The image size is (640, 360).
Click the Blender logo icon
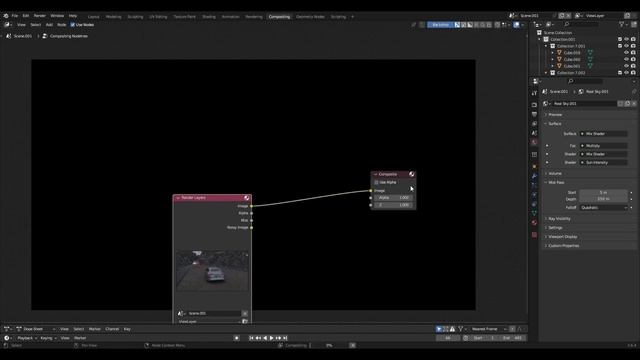[x=6, y=16]
